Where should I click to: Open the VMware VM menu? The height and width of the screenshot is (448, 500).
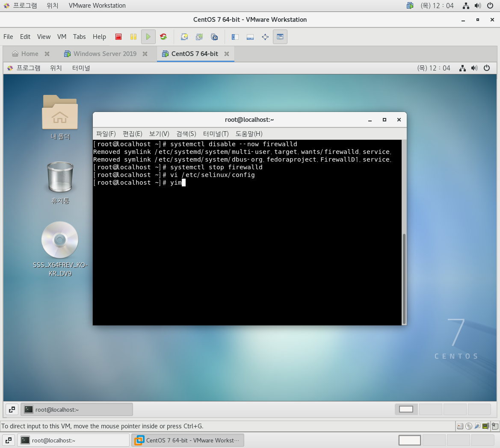click(x=62, y=37)
